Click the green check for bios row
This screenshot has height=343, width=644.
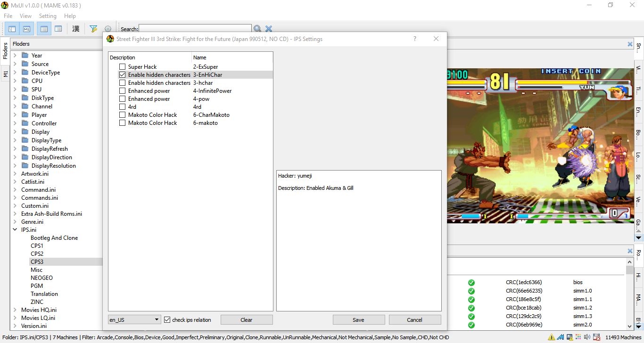471,283
